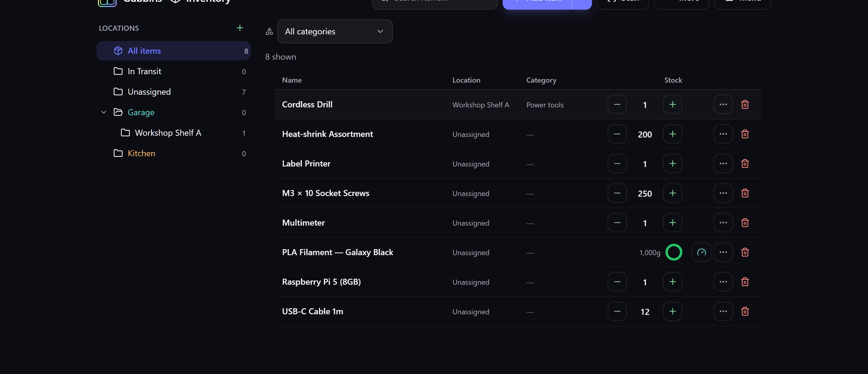Click the category filter shapes icon
Image resolution: width=868 pixels, height=374 pixels.
[x=269, y=31]
